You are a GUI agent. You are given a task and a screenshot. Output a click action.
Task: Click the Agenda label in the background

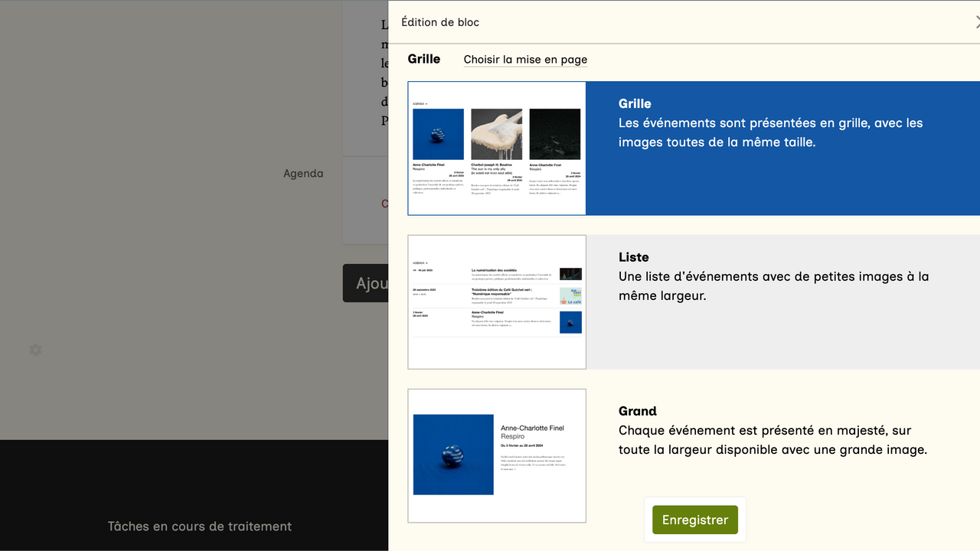303,174
